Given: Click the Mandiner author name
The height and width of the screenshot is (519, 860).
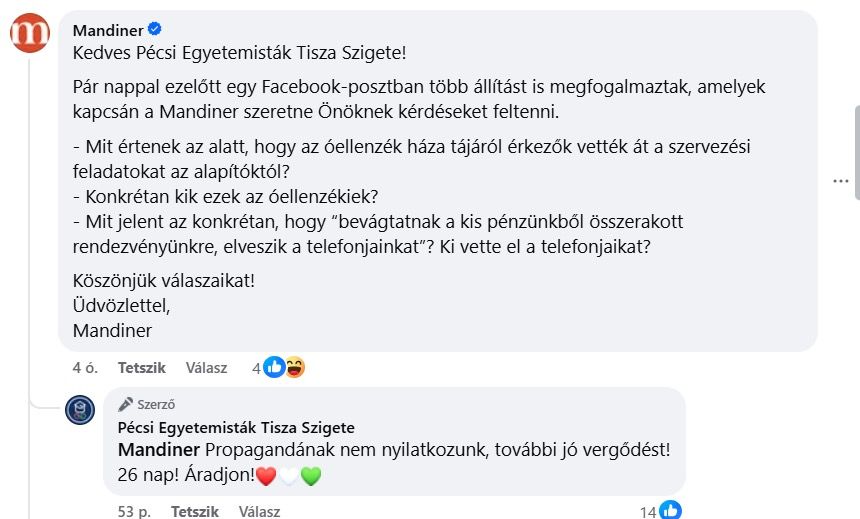Looking at the screenshot, I should click(x=108, y=30).
